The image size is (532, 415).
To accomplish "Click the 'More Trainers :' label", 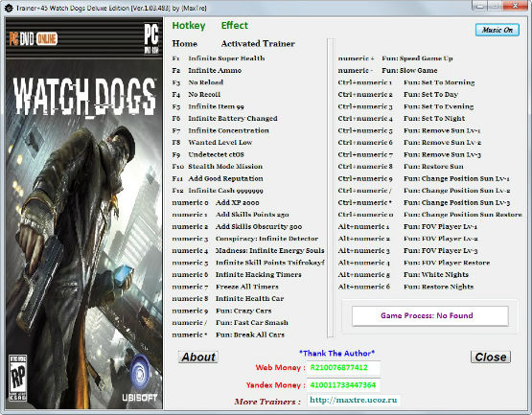I will click(x=267, y=402).
